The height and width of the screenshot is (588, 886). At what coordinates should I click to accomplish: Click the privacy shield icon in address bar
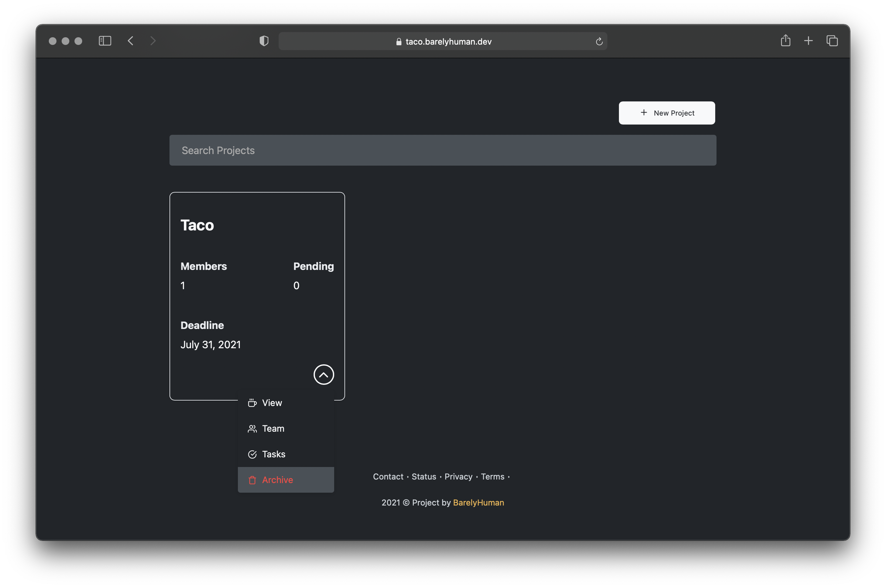[264, 41]
